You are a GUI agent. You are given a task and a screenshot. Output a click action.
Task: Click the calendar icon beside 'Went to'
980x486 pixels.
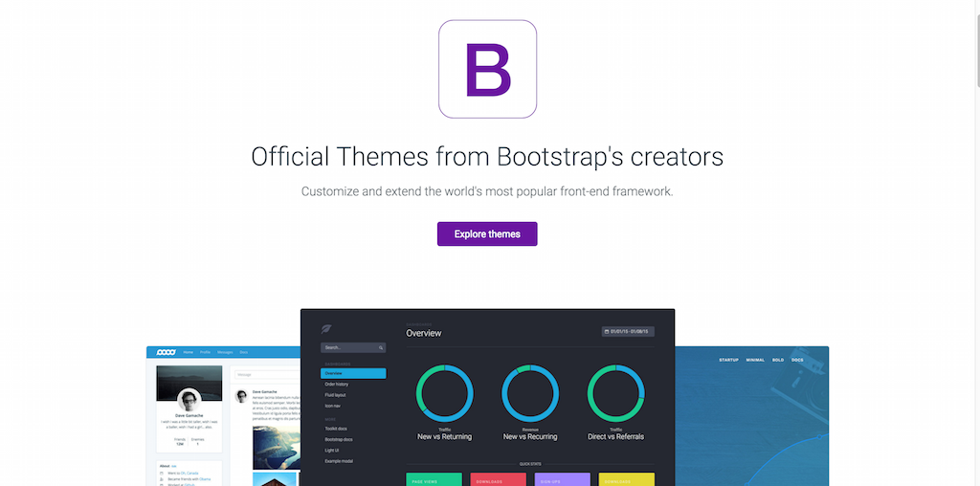tap(161, 473)
